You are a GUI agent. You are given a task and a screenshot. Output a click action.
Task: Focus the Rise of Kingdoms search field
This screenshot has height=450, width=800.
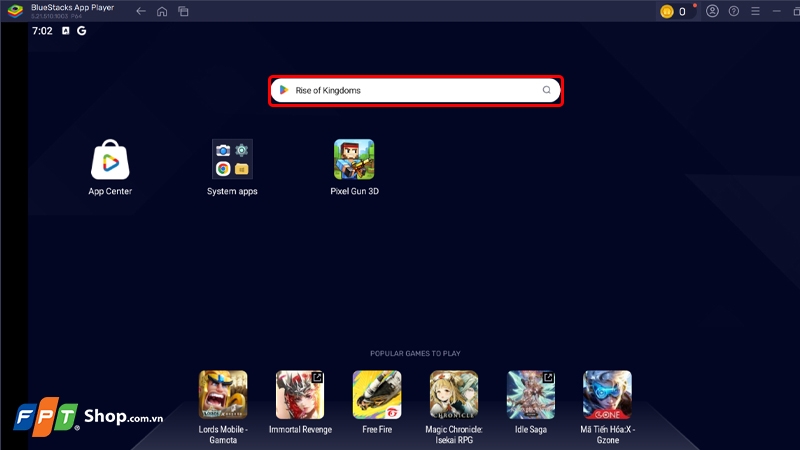(x=416, y=90)
